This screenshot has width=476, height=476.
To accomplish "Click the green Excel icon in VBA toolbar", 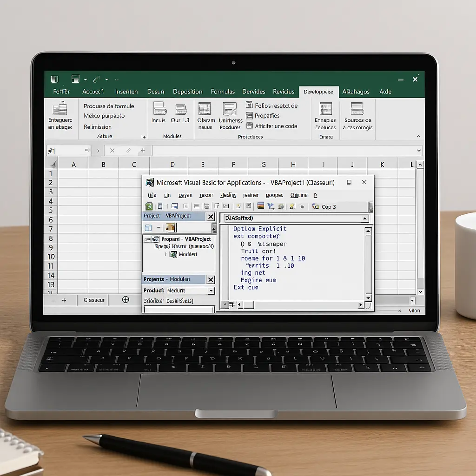I will click(x=149, y=206).
